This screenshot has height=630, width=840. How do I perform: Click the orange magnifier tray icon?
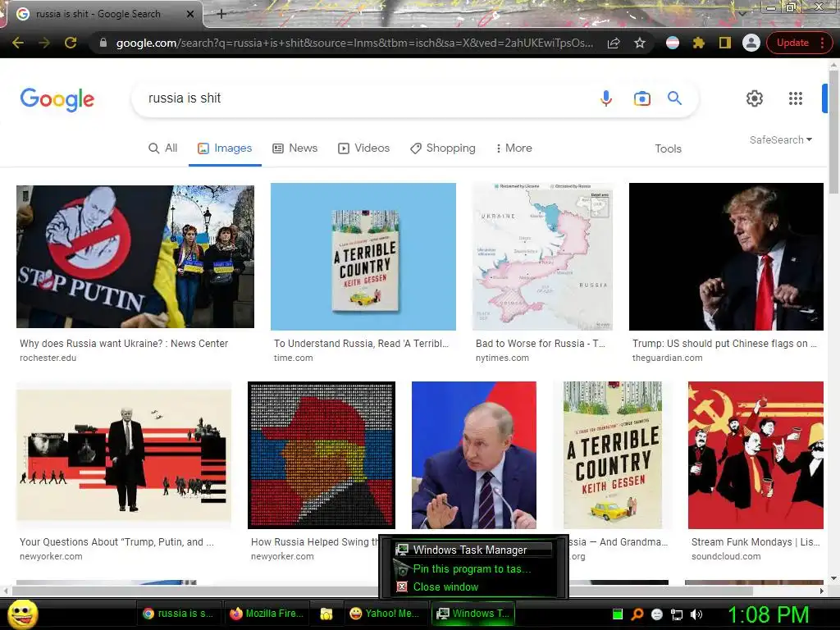tap(637, 614)
